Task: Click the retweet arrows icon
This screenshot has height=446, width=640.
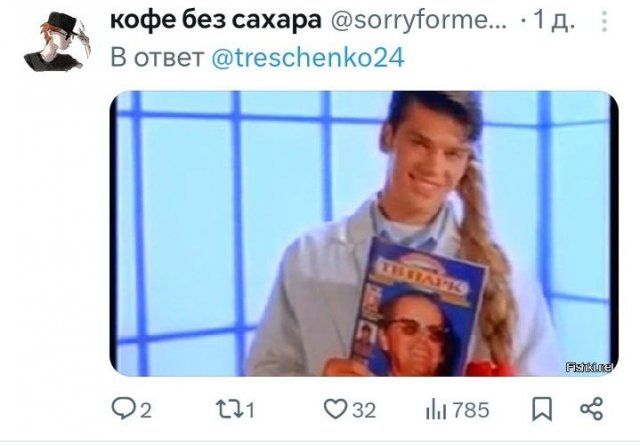Action: tap(229, 409)
